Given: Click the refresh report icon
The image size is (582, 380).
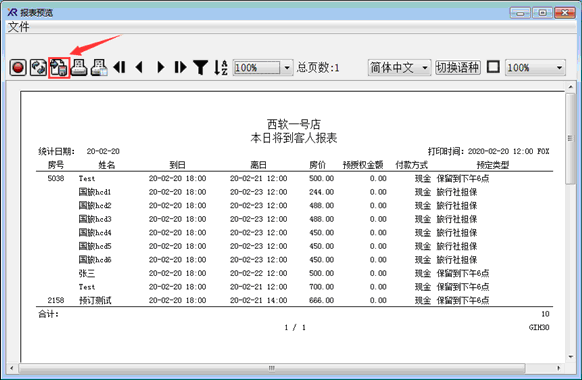Looking at the screenshot, I should pyautogui.click(x=38, y=68).
